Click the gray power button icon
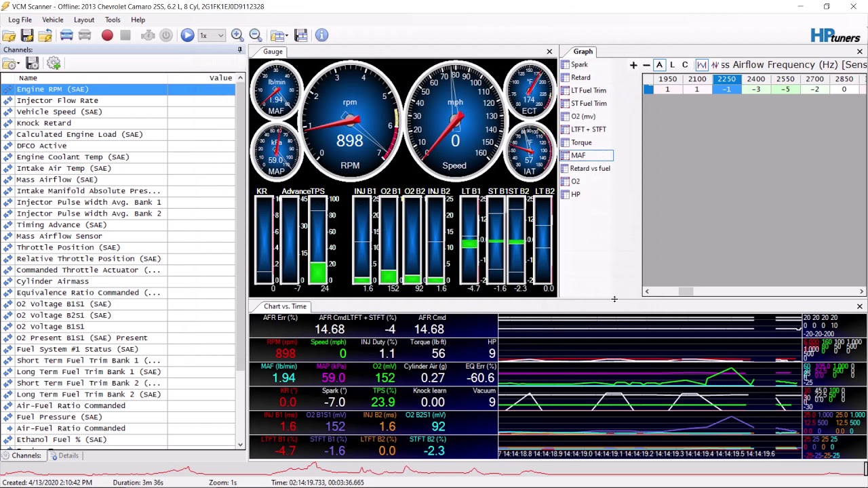The width and height of the screenshot is (868, 488). (166, 35)
